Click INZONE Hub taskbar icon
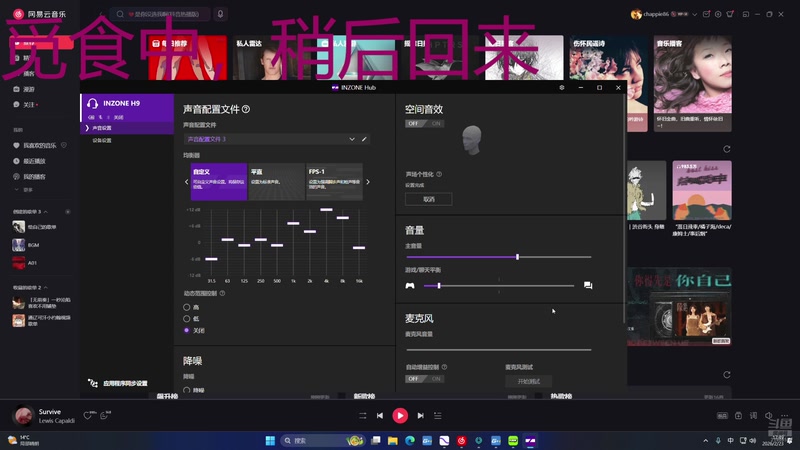Image resolution: width=800 pixels, height=450 pixels. [x=531, y=440]
